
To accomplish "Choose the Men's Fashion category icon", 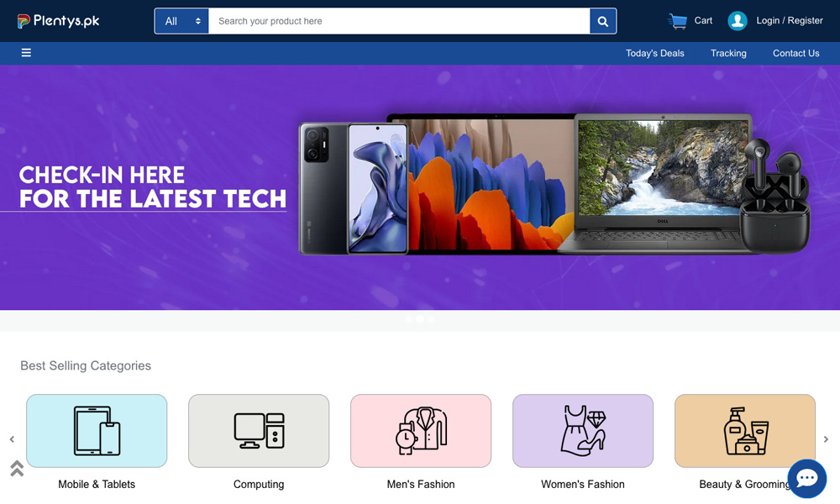I will click(x=421, y=430).
